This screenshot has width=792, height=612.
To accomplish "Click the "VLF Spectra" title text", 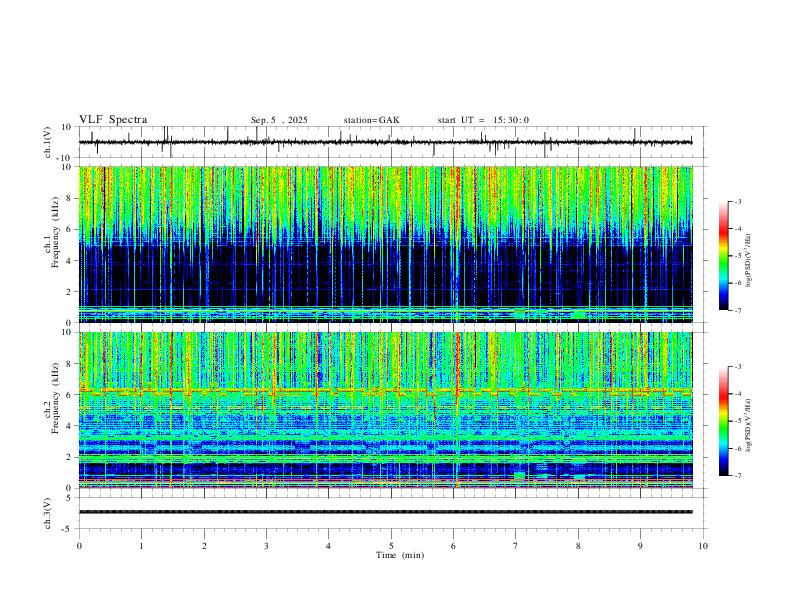I will pyautogui.click(x=113, y=120).
